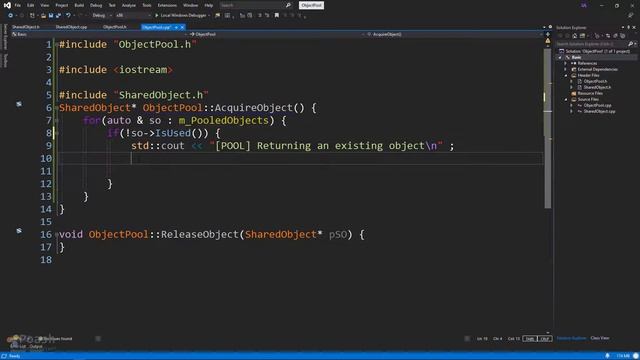Switch to the Solution Explorer bottom tab
This screenshot has width=640, height=360.
tap(571, 338)
